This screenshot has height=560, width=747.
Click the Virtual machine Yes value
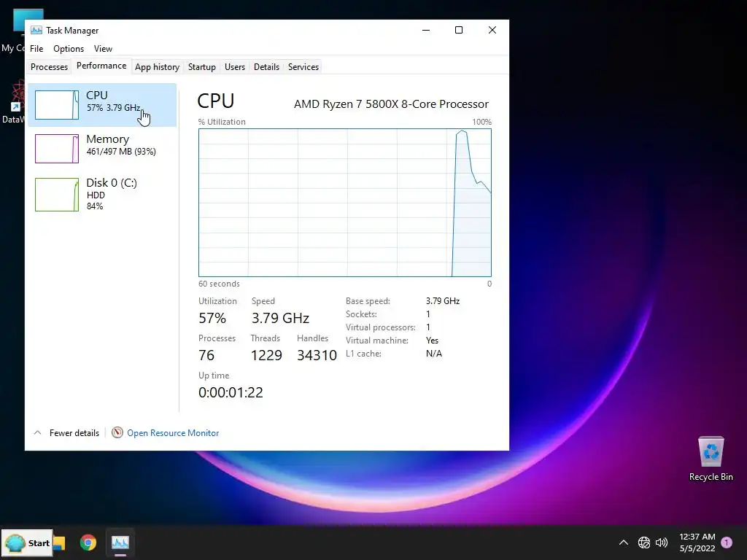(432, 341)
